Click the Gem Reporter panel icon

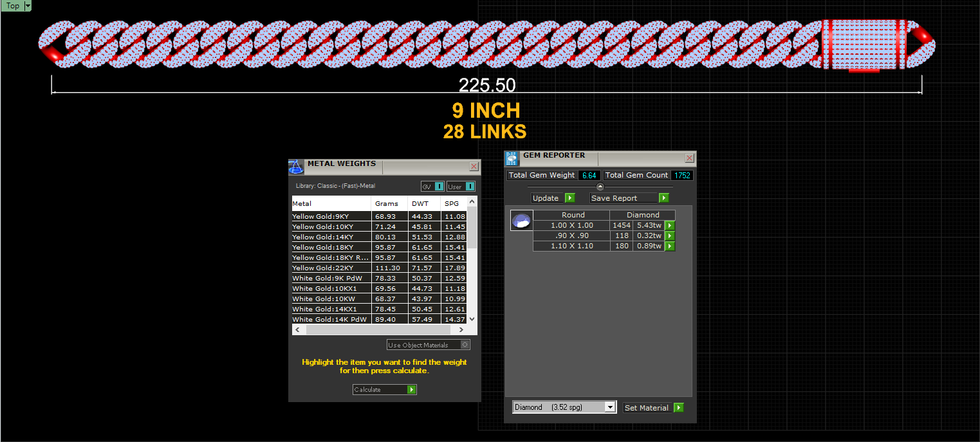(512, 159)
